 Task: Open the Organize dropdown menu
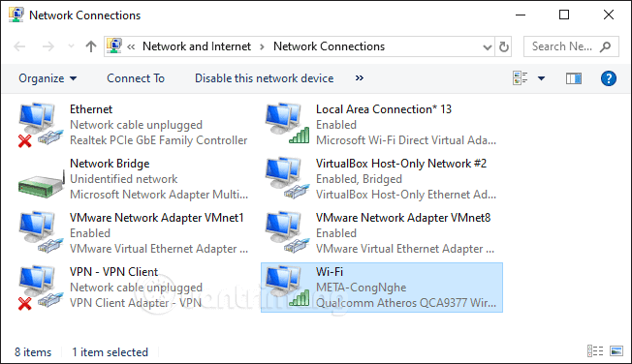pyautogui.click(x=47, y=78)
